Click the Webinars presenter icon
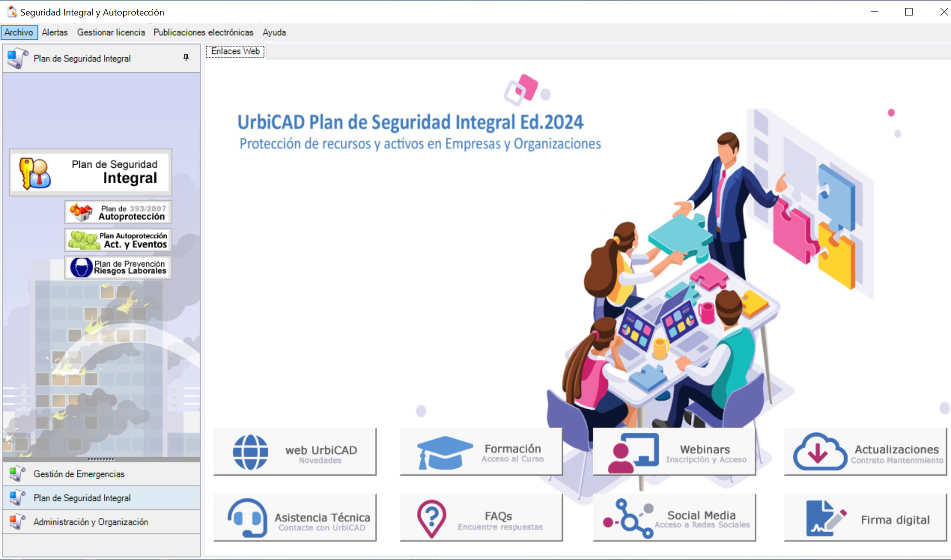 [634, 453]
